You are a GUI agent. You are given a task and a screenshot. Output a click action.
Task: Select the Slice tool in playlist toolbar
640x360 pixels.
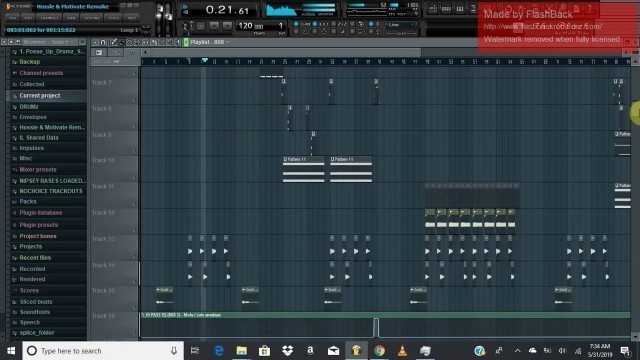point(153,42)
